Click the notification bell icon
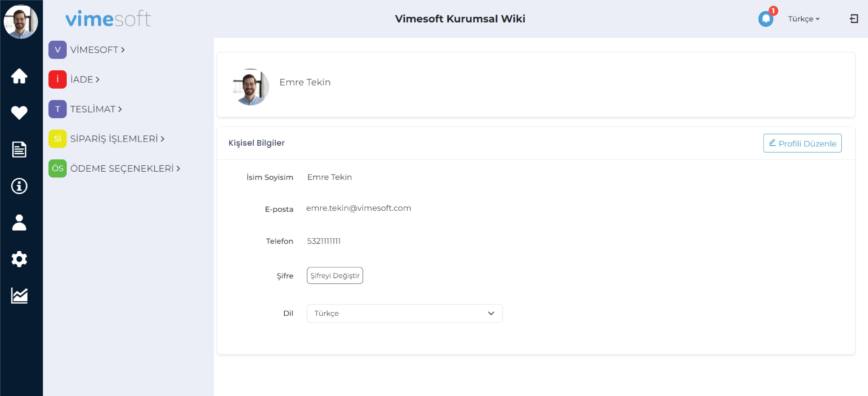 (x=766, y=19)
